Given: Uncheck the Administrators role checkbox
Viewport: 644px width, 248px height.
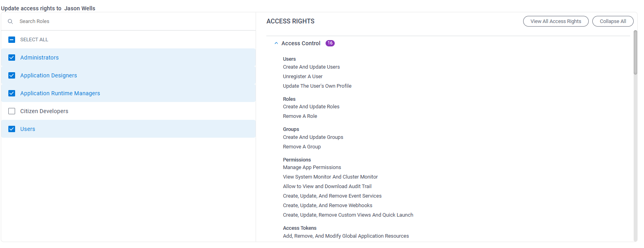Looking at the screenshot, I should pos(12,58).
